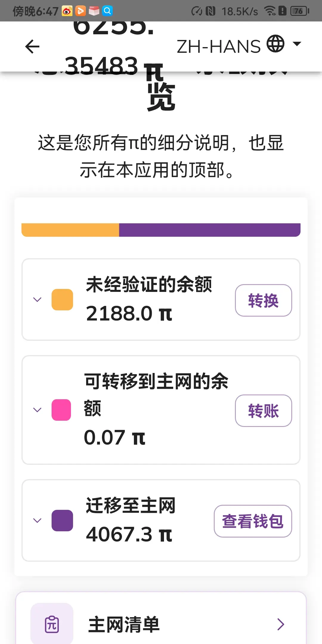Tap the NFC status icon
322x644 pixels.
pyautogui.click(x=210, y=11)
